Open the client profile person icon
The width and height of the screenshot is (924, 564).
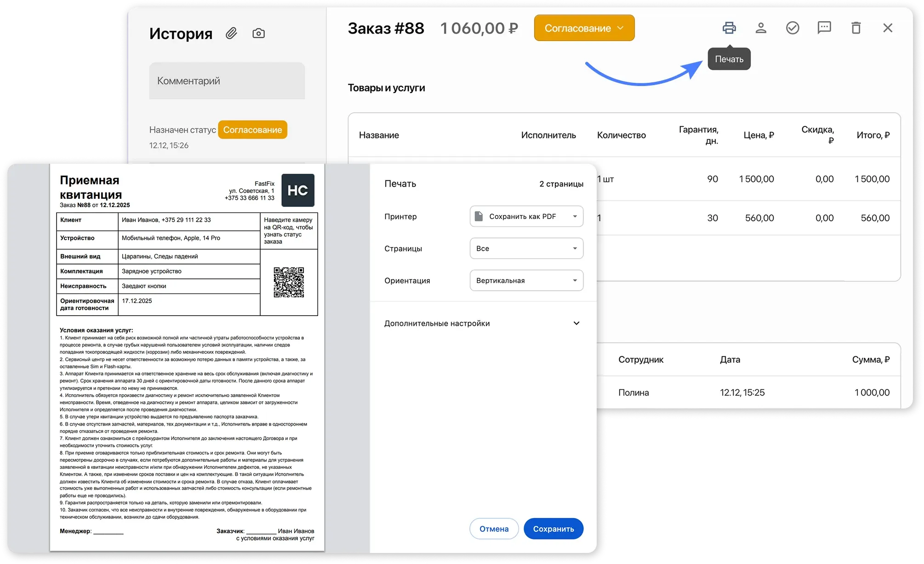point(761,28)
